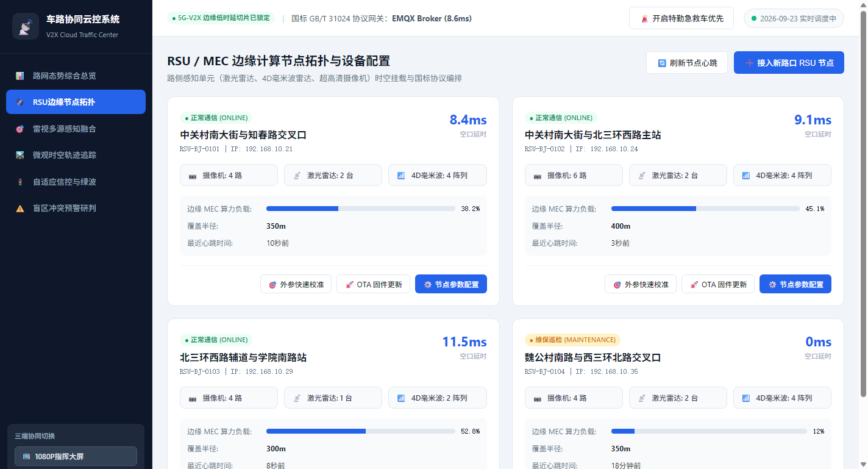Screen dimensions: 868x469
Task: Click 5G-V2X 边缘低时延切片已锁定 status badge
Action: click(x=221, y=18)
